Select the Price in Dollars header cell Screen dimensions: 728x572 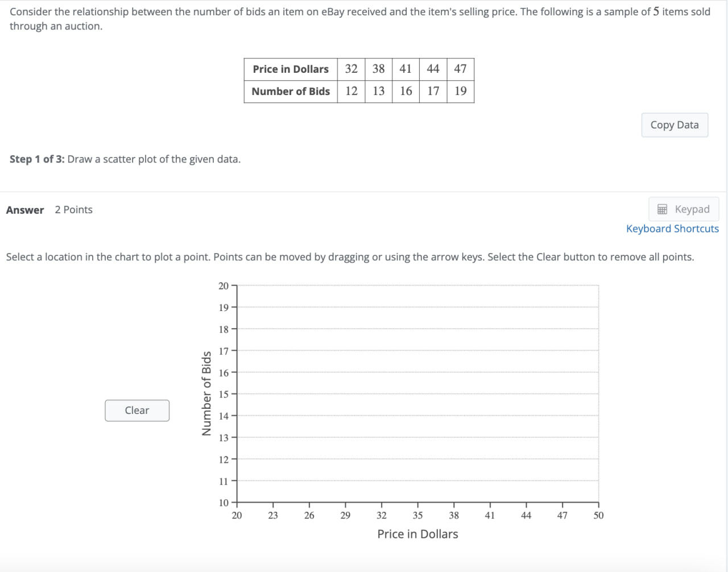(290, 69)
